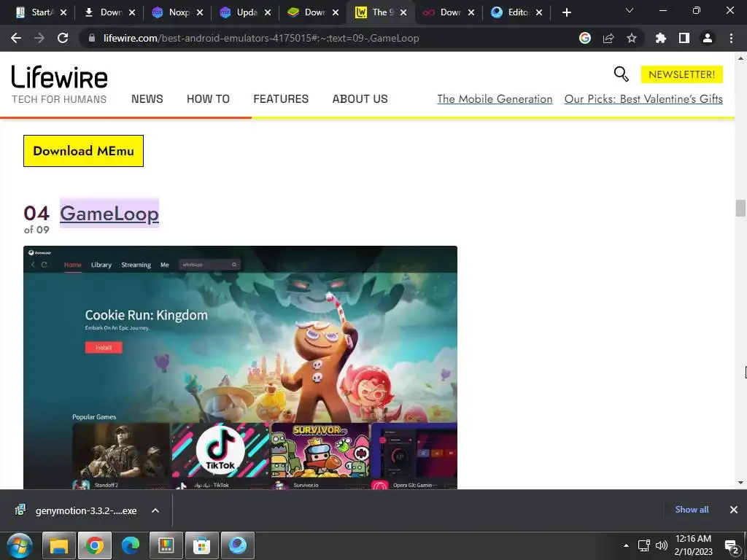Click the Lifewire logo
This screenshot has height=560, width=747.
click(x=60, y=77)
